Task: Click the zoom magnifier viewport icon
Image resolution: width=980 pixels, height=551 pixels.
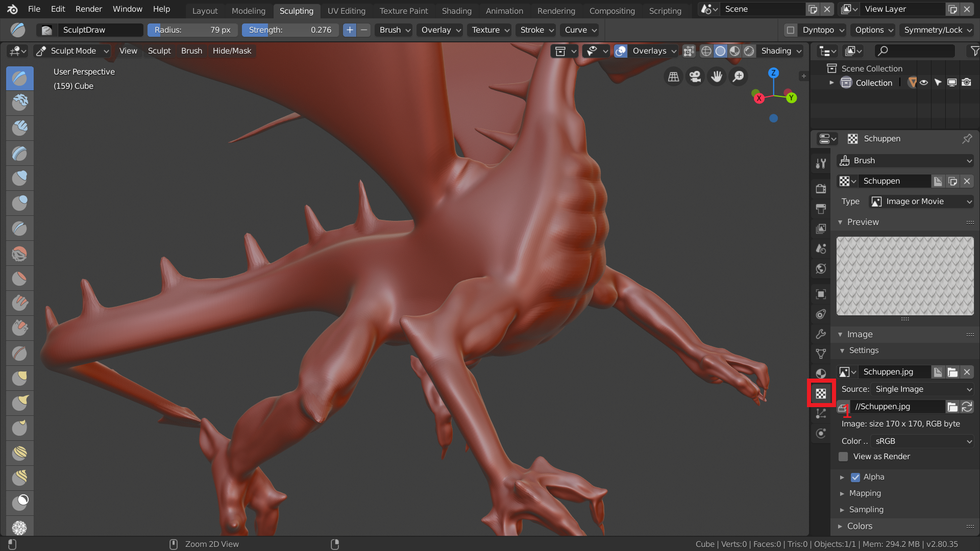Action: 738,77
